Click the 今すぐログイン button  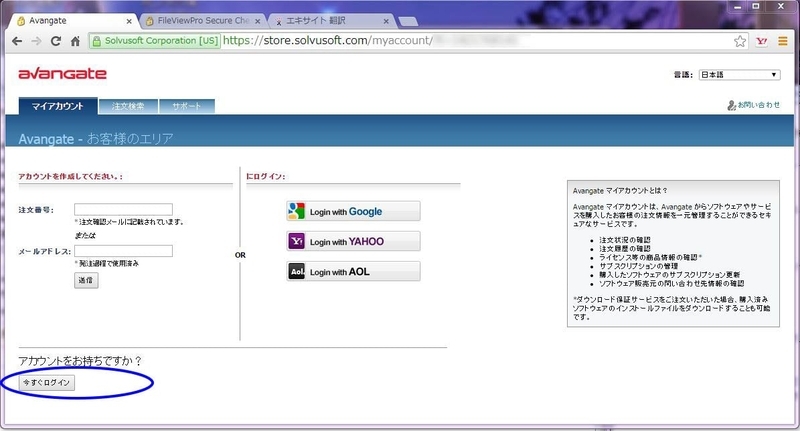point(47,383)
